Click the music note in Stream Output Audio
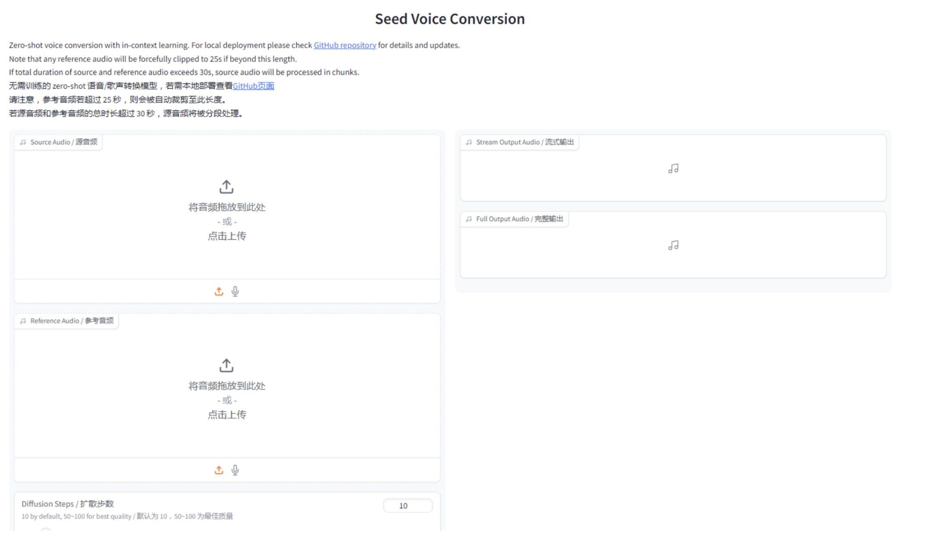Screen dimensions: 941x560 pyautogui.click(x=673, y=169)
